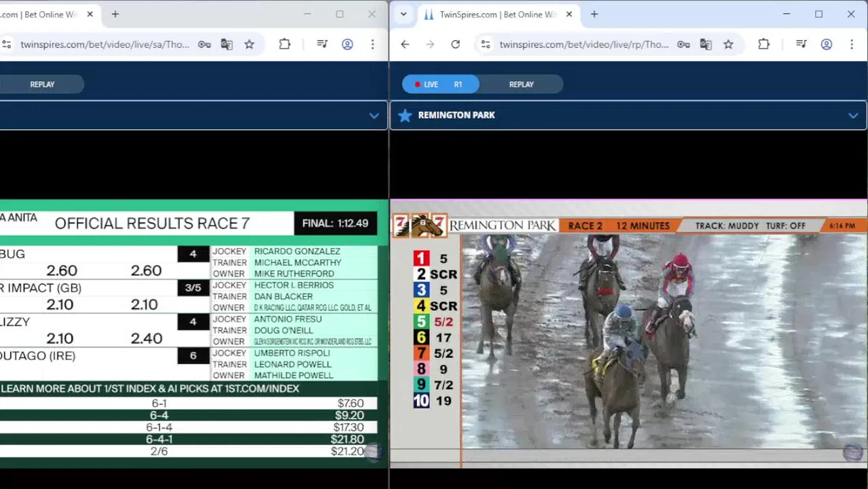Click the 6-1 exacta payout row

coord(188,403)
